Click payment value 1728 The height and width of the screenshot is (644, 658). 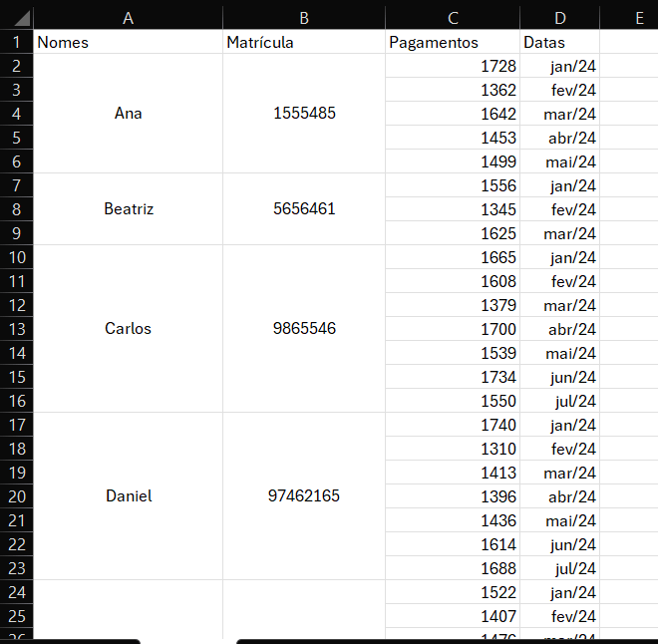click(453, 66)
